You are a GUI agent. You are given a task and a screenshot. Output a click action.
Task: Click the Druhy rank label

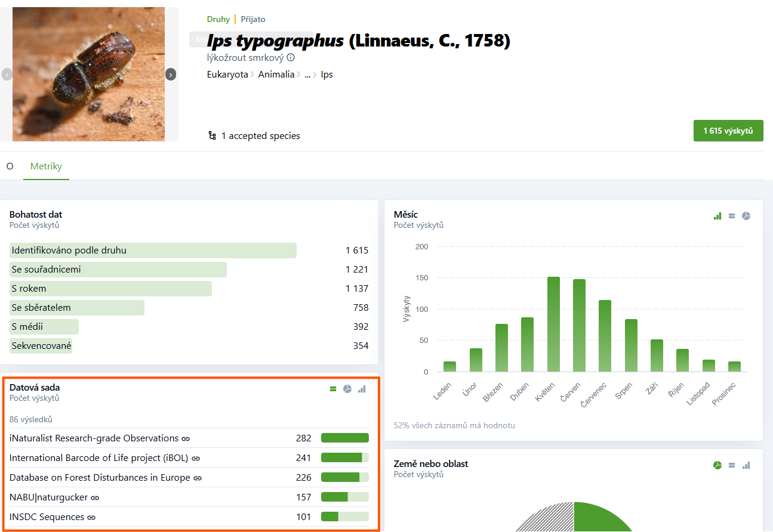click(218, 19)
